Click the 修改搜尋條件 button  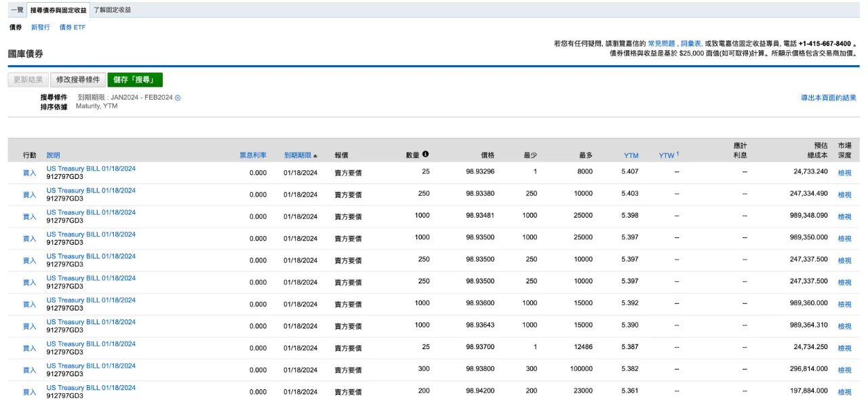coord(78,80)
